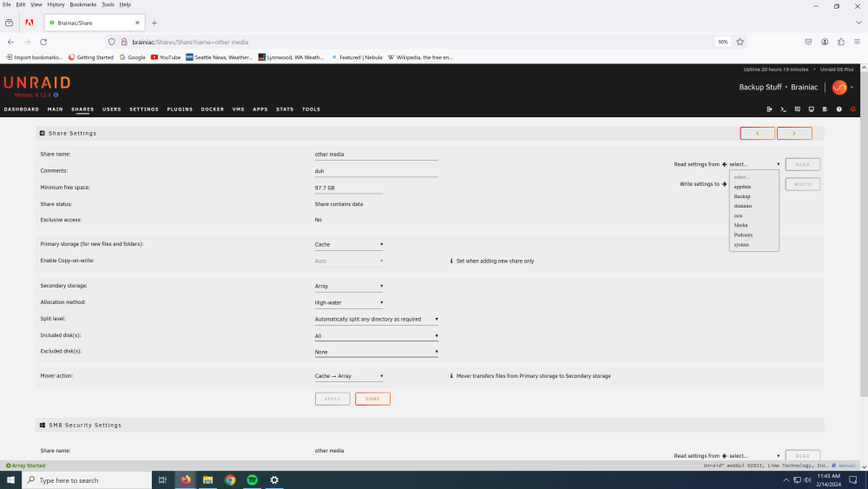Screen dimensions: 868x489
Task: Open Chrome from the taskbar
Action: point(230,480)
